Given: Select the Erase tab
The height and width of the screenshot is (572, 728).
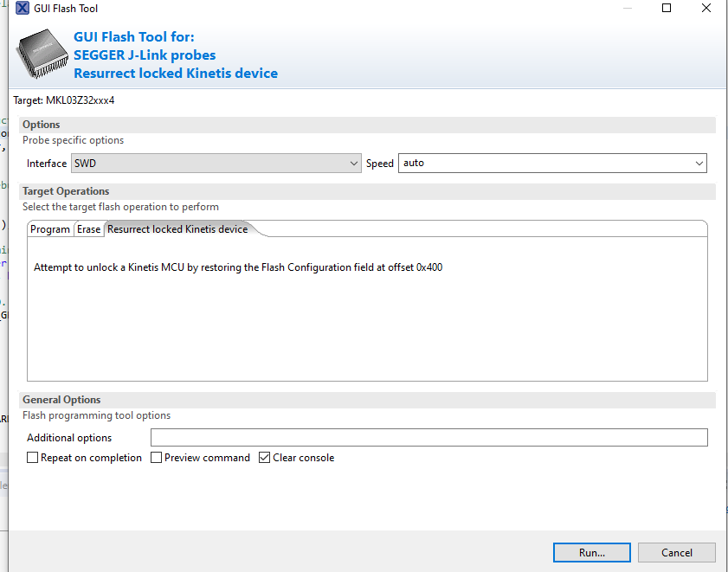Looking at the screenshot, I should coord(88,229).
